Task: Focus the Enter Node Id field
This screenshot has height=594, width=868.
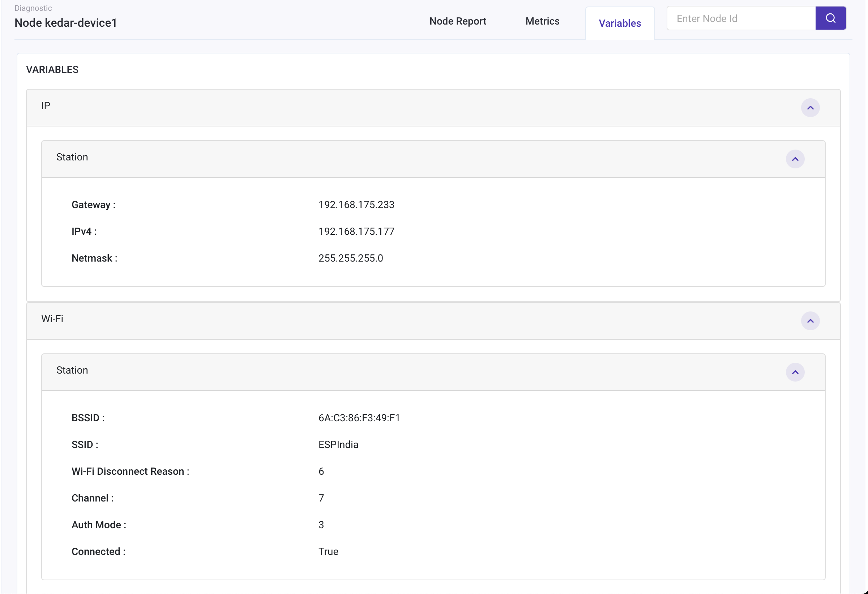Action: click(x=740, y=19)
